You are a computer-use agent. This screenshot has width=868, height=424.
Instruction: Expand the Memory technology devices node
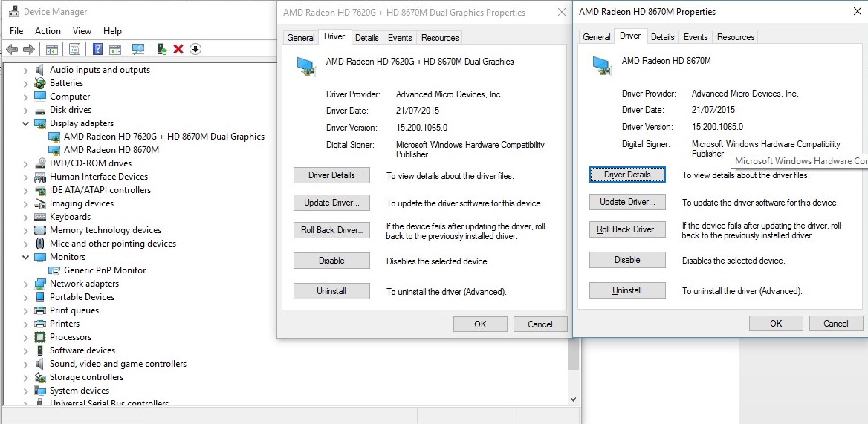25,230
